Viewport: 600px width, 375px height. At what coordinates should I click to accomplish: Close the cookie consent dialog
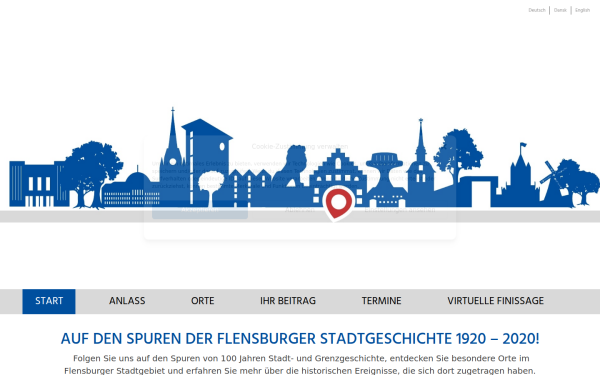click(x=444, y=147)
